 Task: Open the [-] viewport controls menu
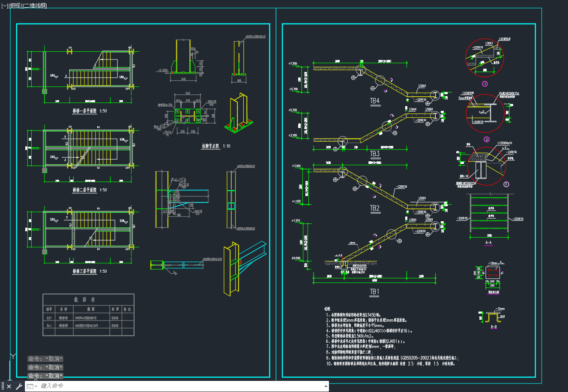click(x=5, y=6)
